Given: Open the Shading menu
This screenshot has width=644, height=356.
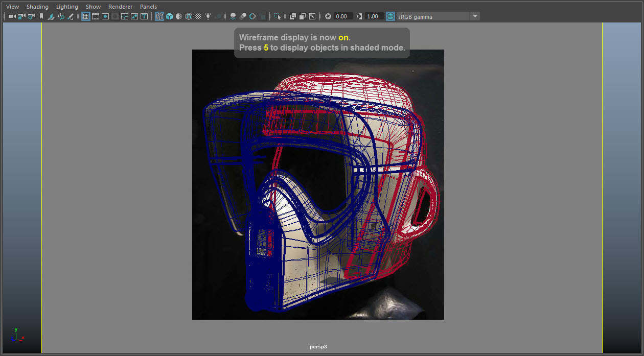Looking at the screenshot, I should 37,7.
